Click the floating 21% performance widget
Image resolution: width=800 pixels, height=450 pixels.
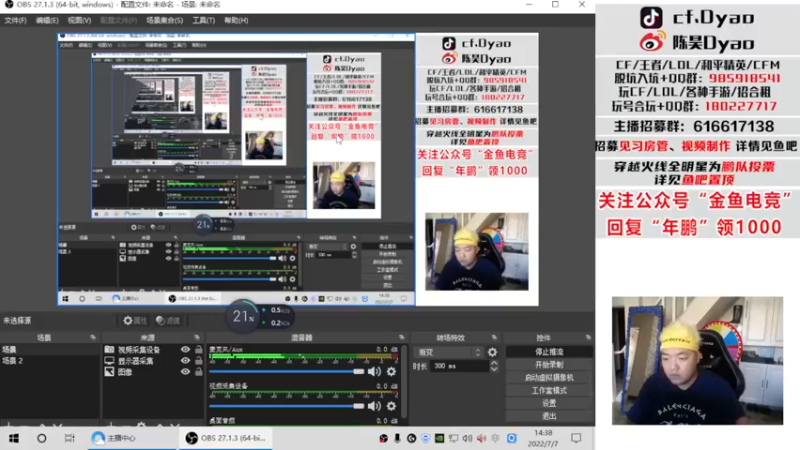243,317
